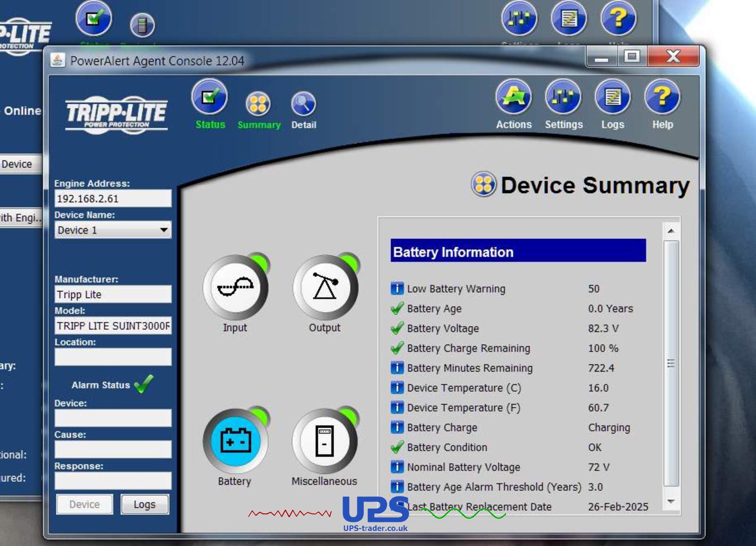Click the Battery Minutes Remaining info icon
The image size is (756, 546).
(x=397, y=368)
